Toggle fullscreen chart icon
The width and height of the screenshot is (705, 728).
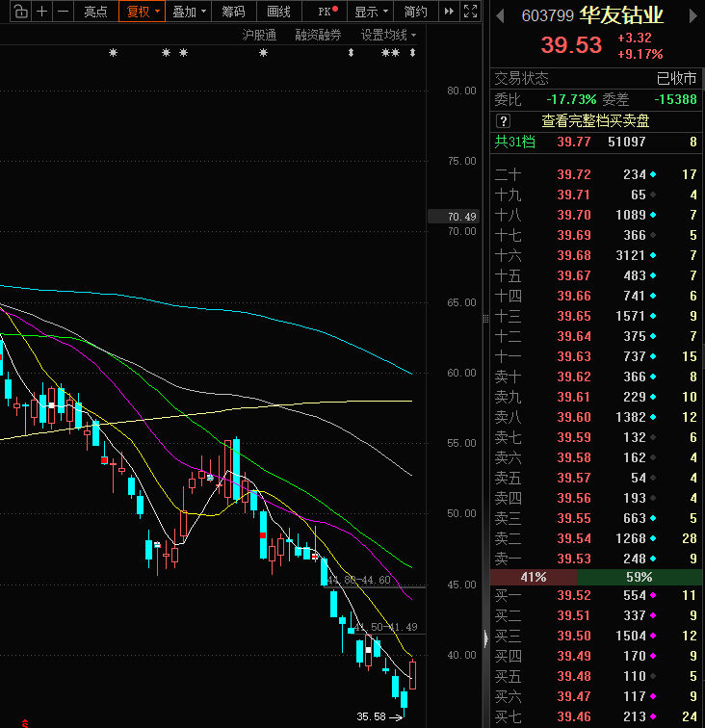470,12
